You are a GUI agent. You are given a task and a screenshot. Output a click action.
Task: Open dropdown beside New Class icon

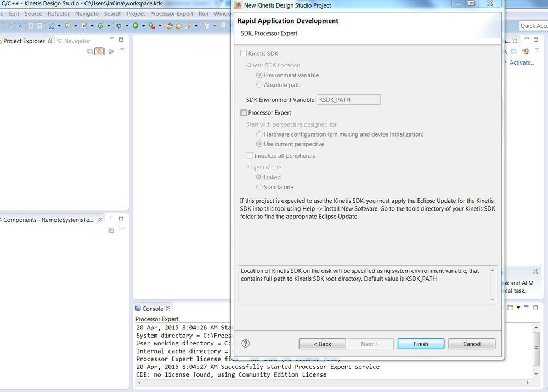tap(109, 26)
